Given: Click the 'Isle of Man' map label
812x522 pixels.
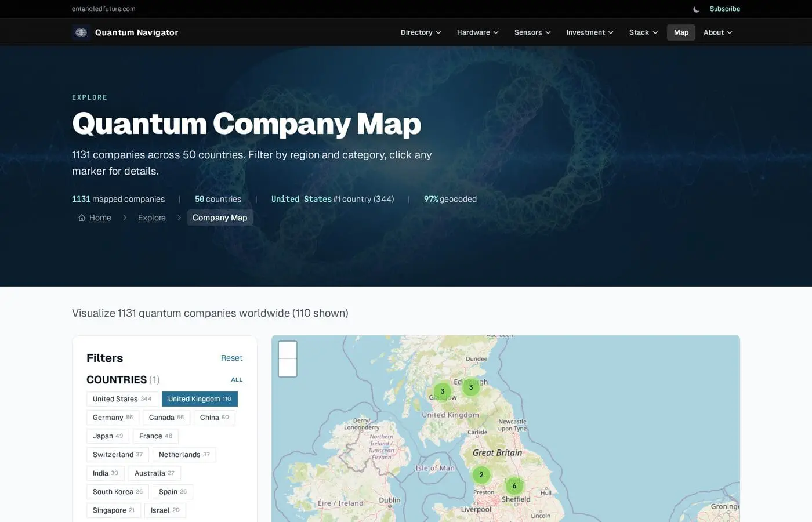Looking at the screenshot, I should tap(435, 468).
